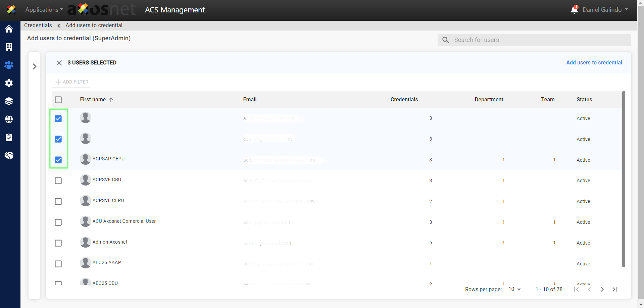Open the building icon in sidebar
644x308 pixels.
tap(9, 47)
